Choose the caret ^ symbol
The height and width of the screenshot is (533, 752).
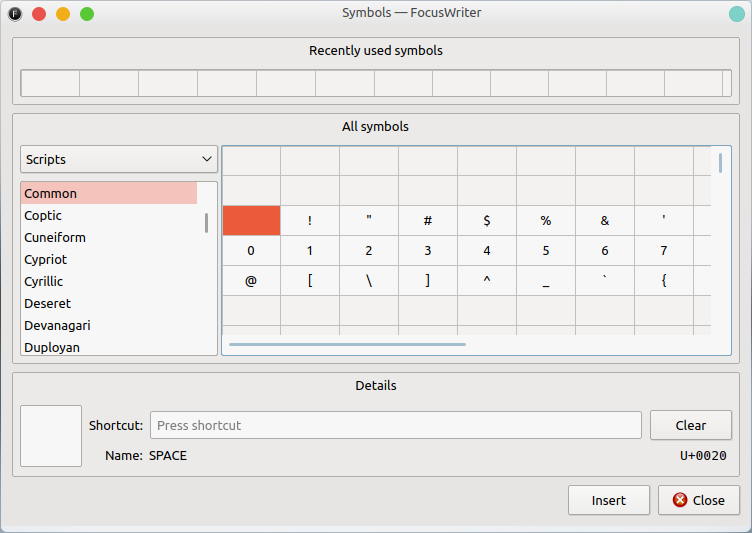coord(487,281)
